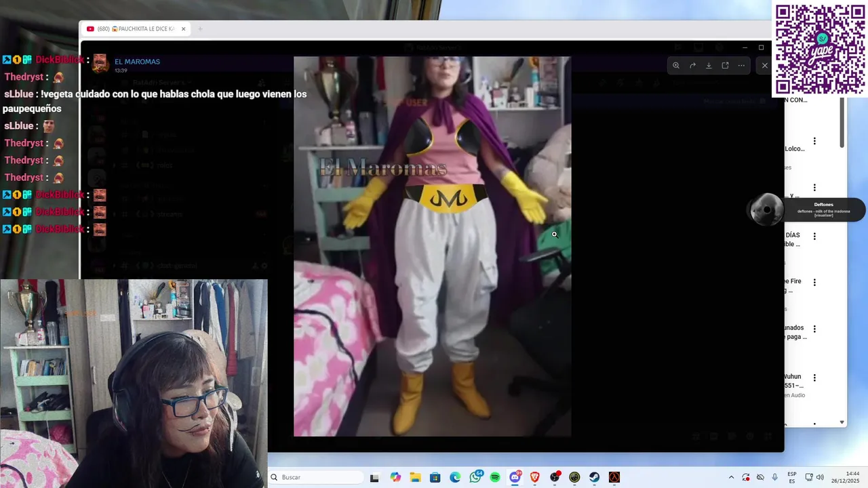This screenshot has width=868, height=488.
Task: Open image in browser icon
Action: [725, 66]
